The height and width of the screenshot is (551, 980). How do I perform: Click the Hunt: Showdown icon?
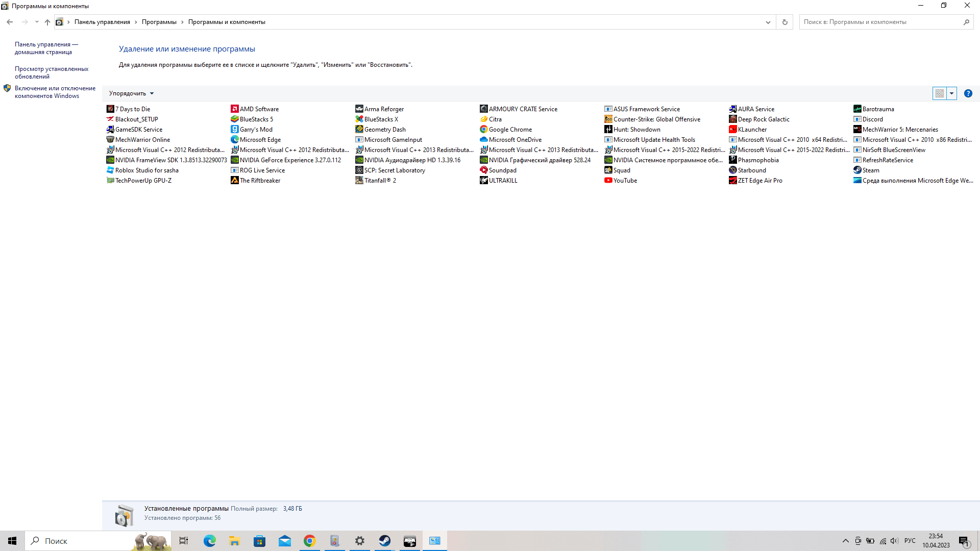coord(608,129)
